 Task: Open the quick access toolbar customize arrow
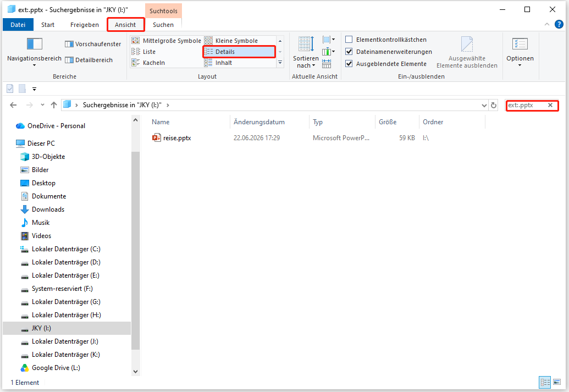35,89
